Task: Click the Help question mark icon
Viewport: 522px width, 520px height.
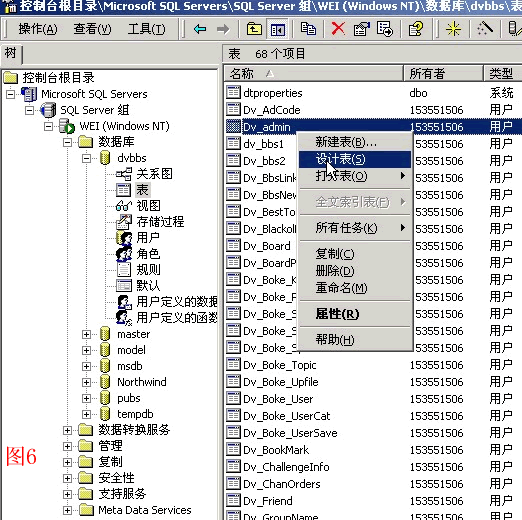Action: [x=415, y=29]
